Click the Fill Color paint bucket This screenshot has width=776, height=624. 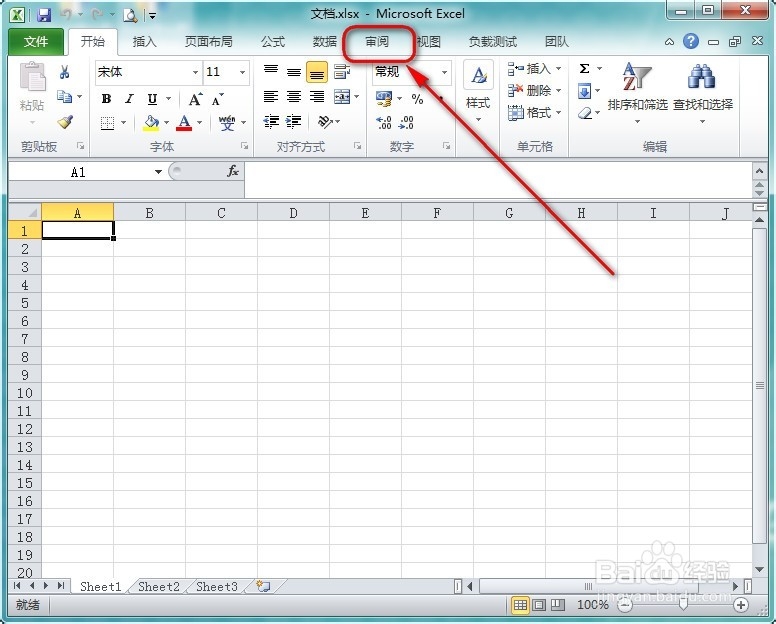[x=151, y=123]
